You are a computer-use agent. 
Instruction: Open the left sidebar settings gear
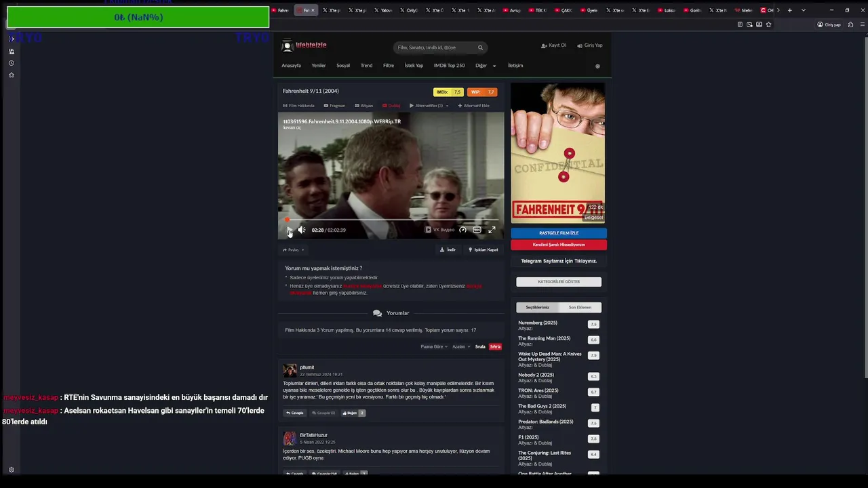[12, 470]
